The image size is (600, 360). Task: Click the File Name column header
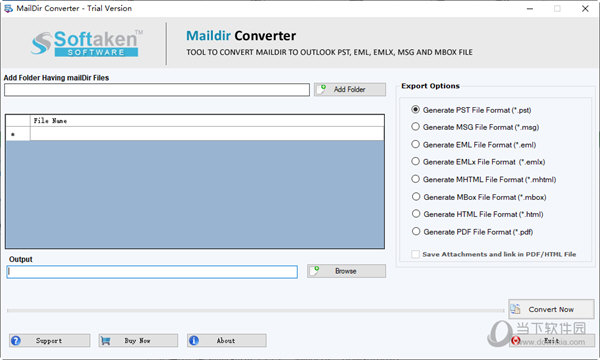(207, 121)
